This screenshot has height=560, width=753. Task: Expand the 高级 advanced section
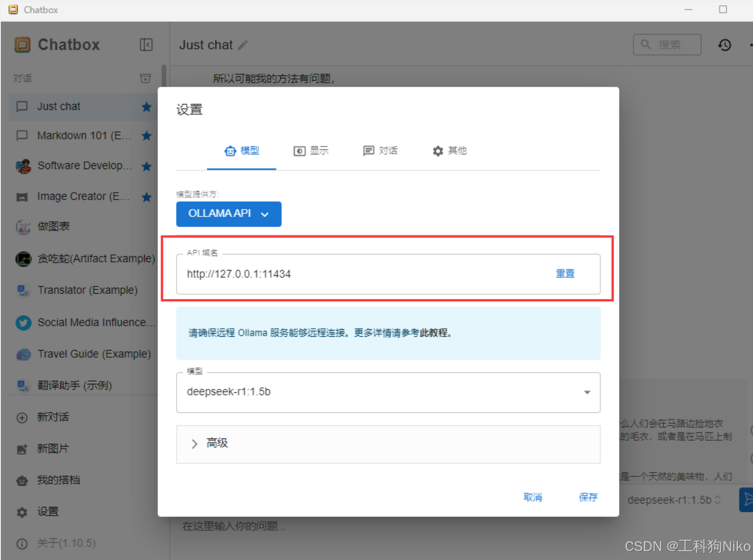(x=388, y=444)
